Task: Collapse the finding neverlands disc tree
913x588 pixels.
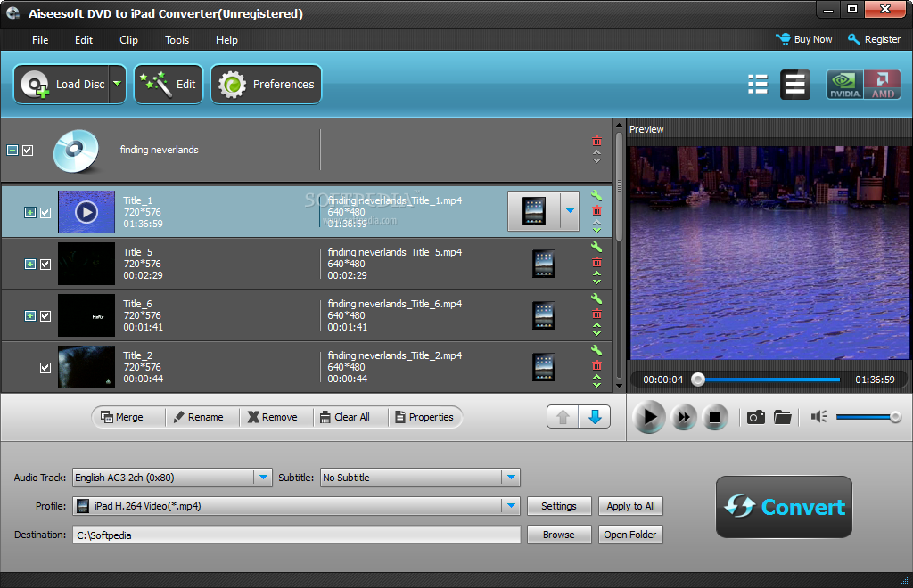Action: 12,150
